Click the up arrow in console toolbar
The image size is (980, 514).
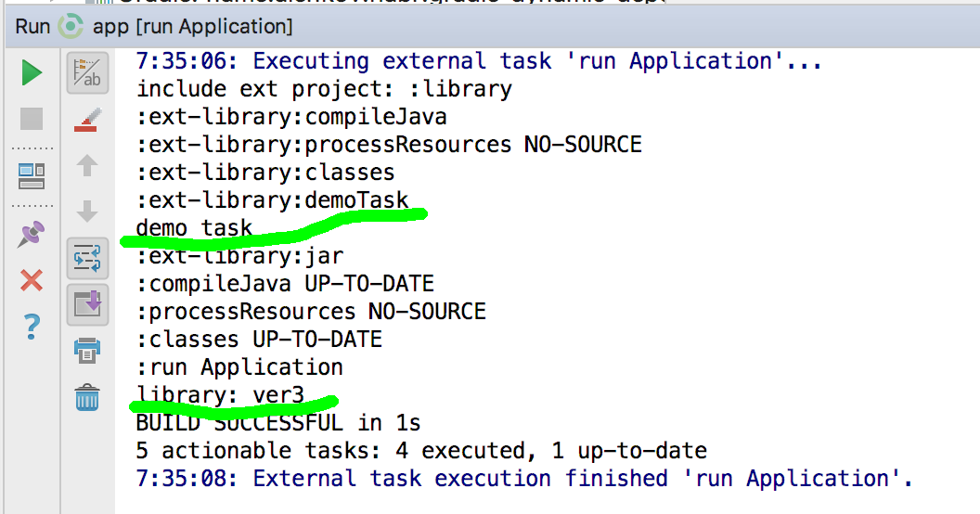[x=87, y=166]
